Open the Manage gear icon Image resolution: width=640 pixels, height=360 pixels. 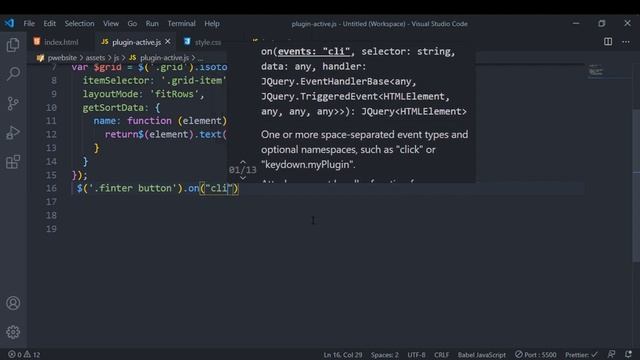point(13,332)
